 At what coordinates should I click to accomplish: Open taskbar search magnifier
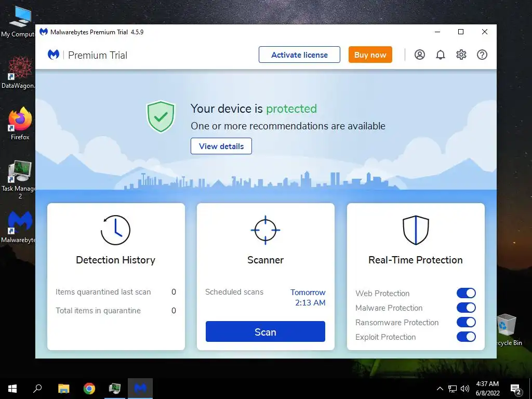[x=37, y=389]
